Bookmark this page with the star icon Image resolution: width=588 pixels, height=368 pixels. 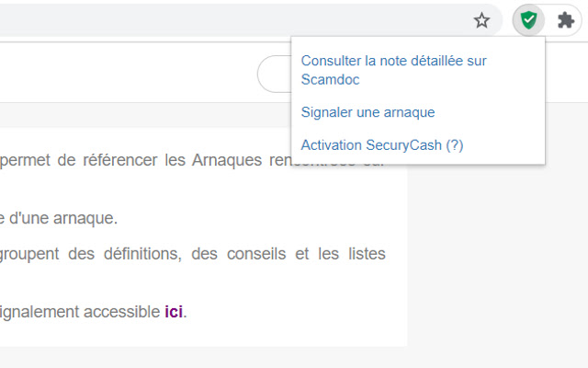(481, 20)
